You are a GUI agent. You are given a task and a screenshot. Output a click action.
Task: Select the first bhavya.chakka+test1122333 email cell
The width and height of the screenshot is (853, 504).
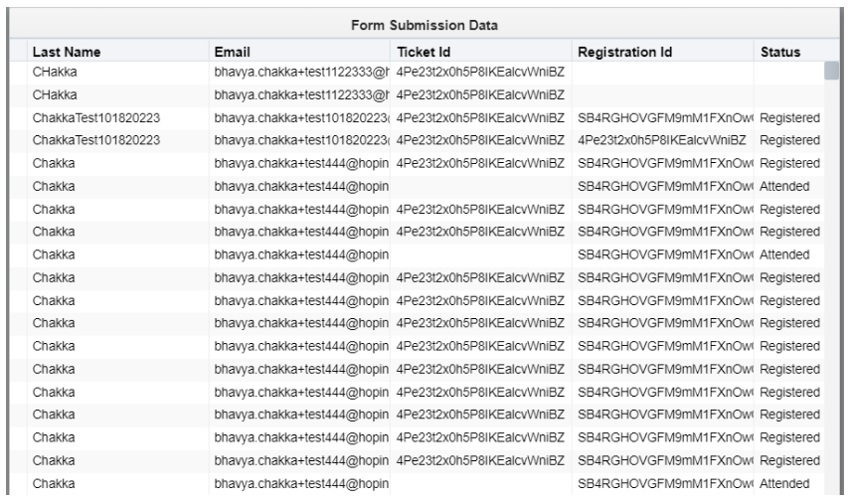300,73
